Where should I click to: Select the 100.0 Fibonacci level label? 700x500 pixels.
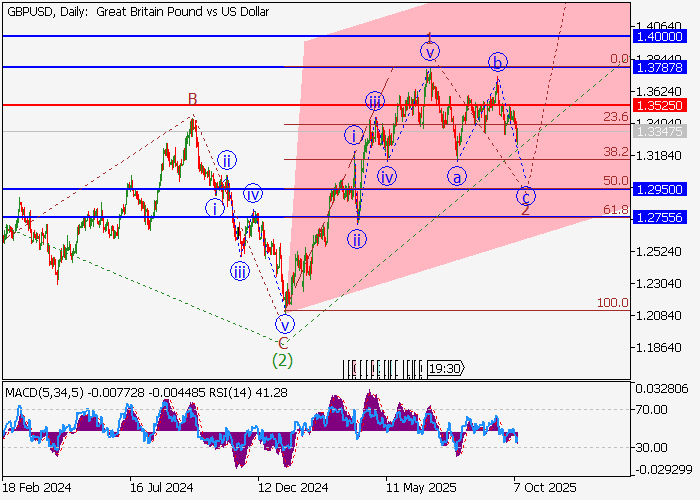(612, 303)
